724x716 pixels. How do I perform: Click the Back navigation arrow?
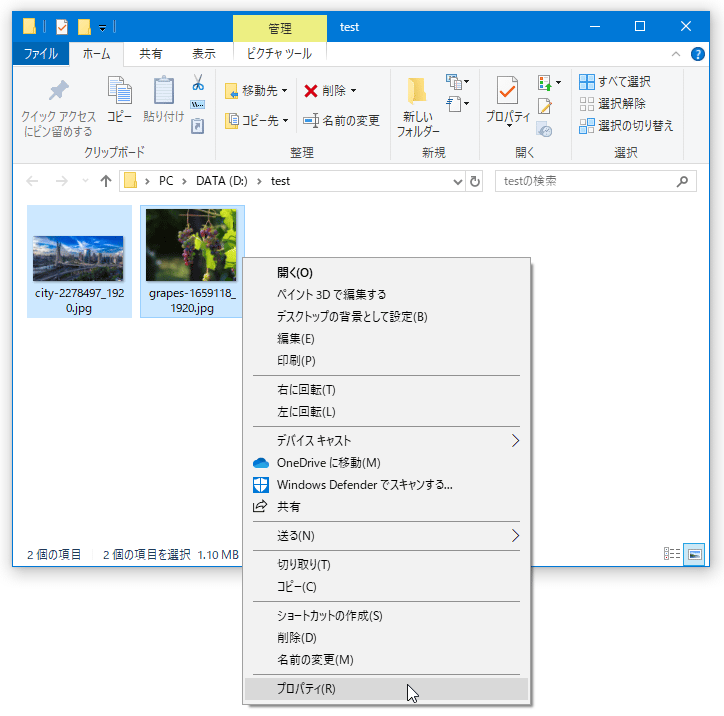pyautogui.click(x=32, y=181)
